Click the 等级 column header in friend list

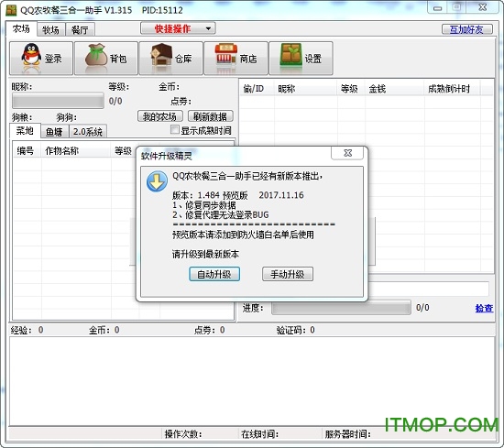(351, 88)
